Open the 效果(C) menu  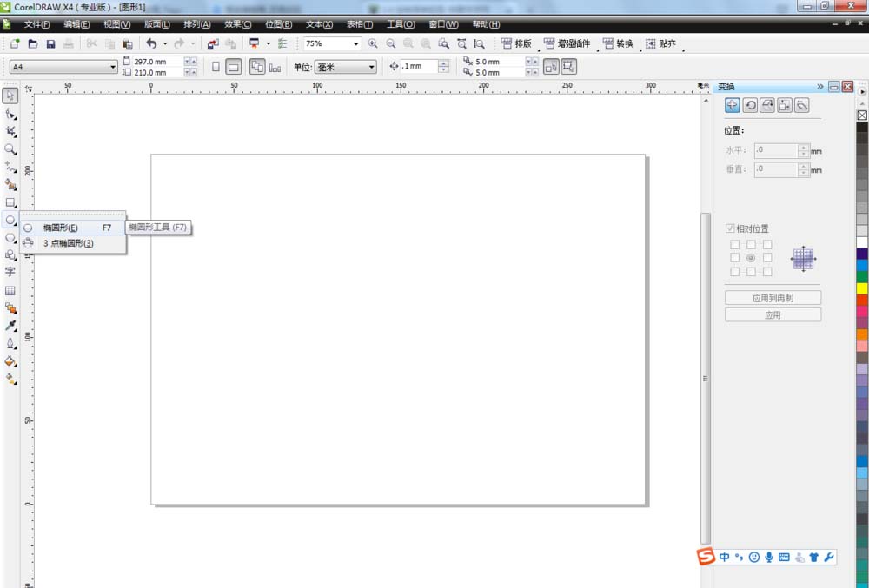point(237,24)
